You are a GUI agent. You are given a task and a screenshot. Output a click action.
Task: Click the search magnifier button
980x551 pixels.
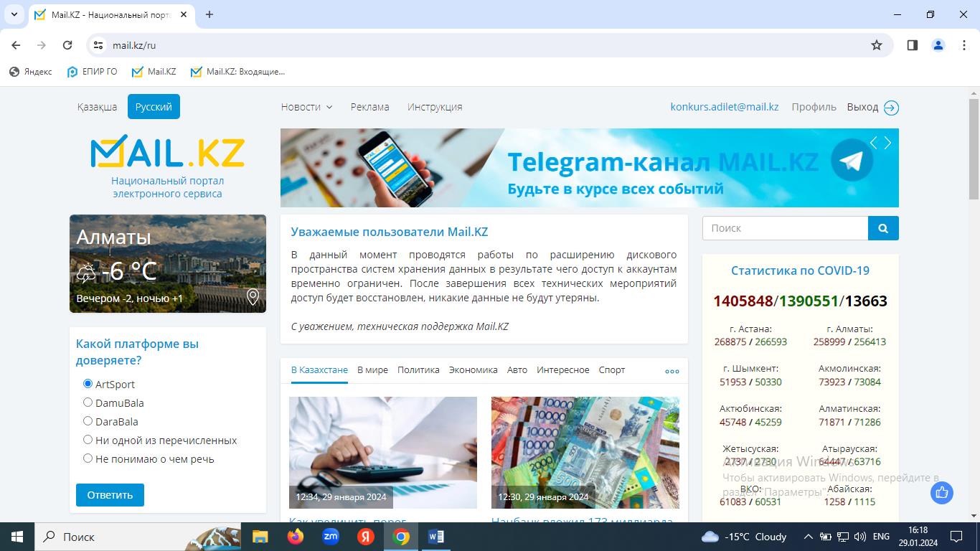pyautogui.click(x=883, y=228)
